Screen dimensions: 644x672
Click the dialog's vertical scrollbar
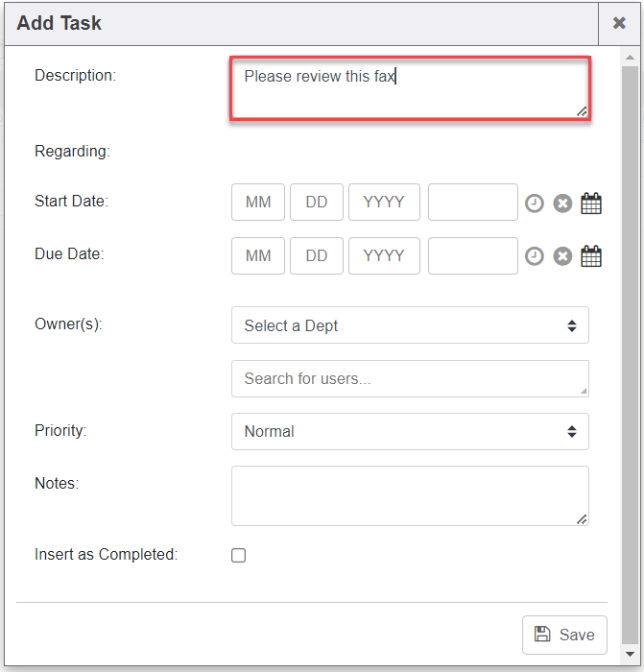(629, 346)
